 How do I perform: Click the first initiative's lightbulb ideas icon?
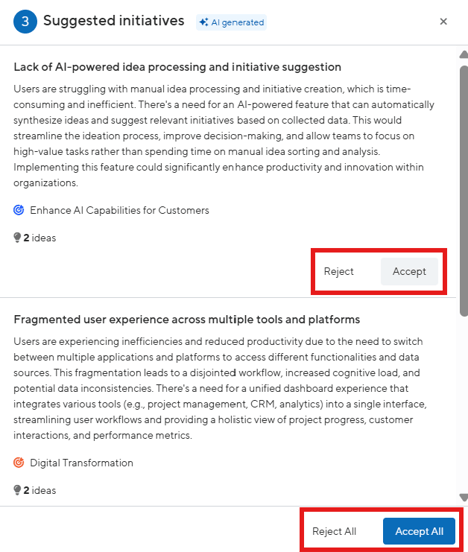click(x=17, y=238)
